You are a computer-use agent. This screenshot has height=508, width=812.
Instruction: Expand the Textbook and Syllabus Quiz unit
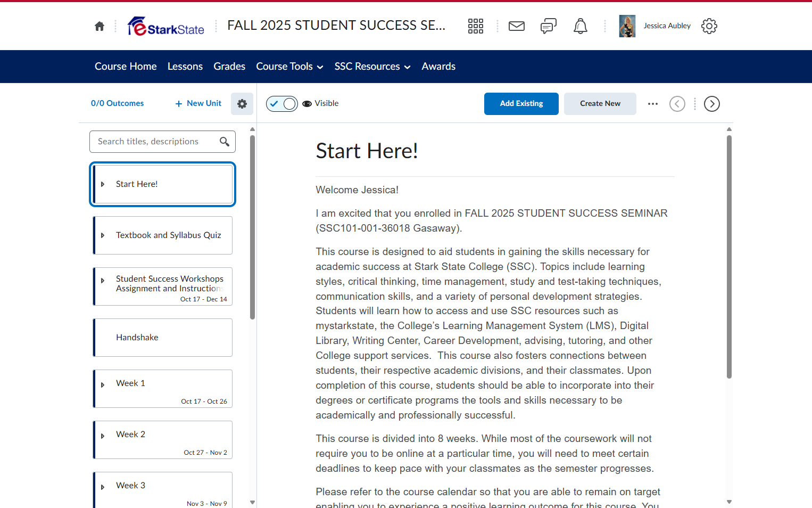click(103, 235)
